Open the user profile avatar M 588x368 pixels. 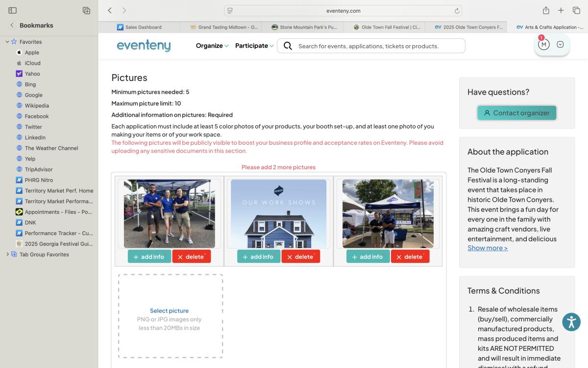[543, 45]
